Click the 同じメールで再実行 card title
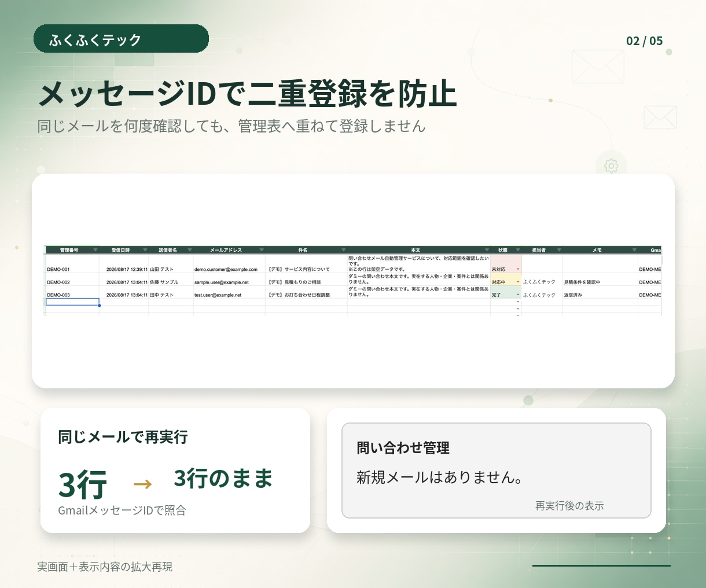 pyautogui.click(x=123, y=437)
